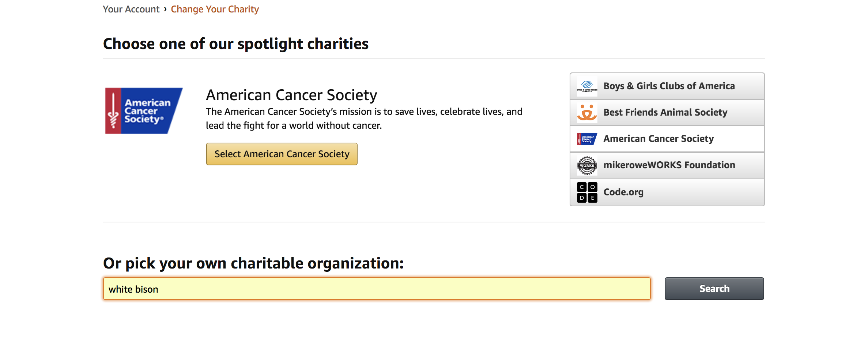Click the small American Cancer Society list icon
This screenshot has width=868, height=338.
[x=587, y=139]
